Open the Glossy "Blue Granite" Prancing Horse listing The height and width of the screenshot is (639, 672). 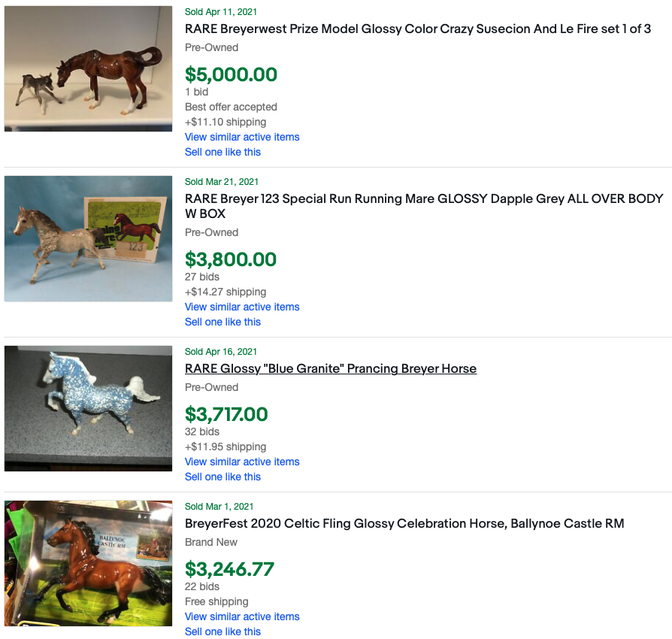point(331,369)
